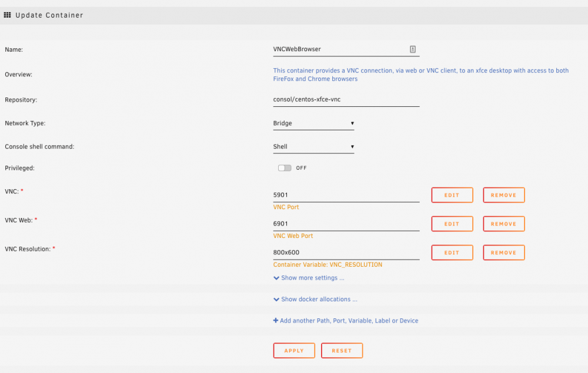The image size is (588, 373).
Task: Click the 'Network Type:' label
Action: pyautogui.click(x=25, y=123)
